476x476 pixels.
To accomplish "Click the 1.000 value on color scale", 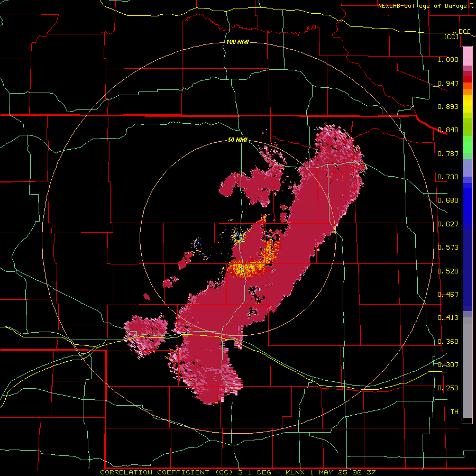I will [x=448, y=59].
